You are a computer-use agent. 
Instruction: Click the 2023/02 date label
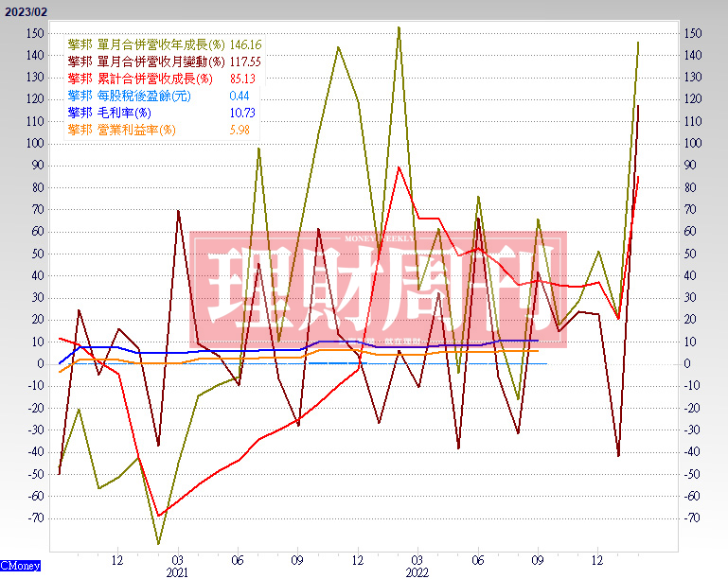[26, 12]
